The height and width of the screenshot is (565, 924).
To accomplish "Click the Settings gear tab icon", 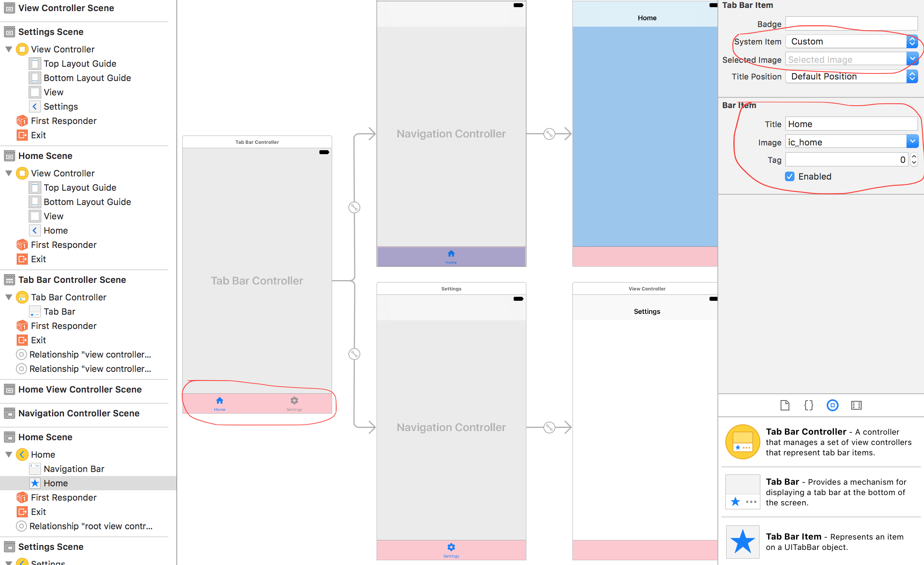I will [x=294, y=400].
